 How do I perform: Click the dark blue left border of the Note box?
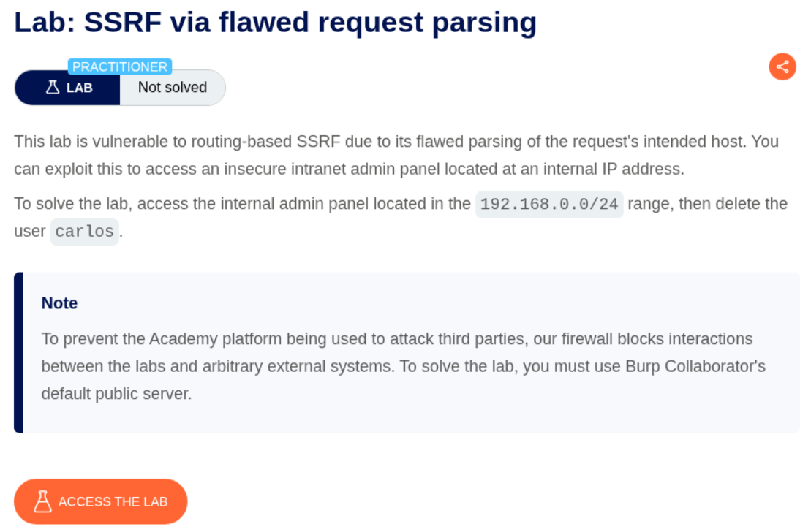tap(18, 352)
